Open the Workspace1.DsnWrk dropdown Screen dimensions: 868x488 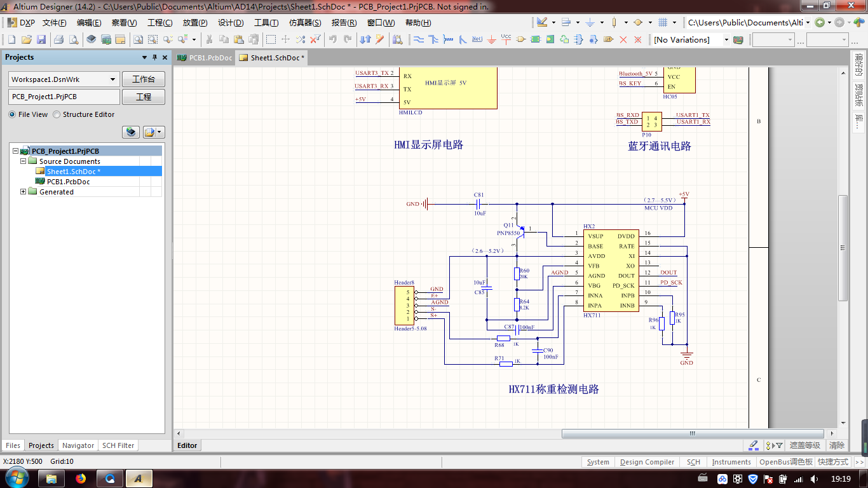coord(113,79)
